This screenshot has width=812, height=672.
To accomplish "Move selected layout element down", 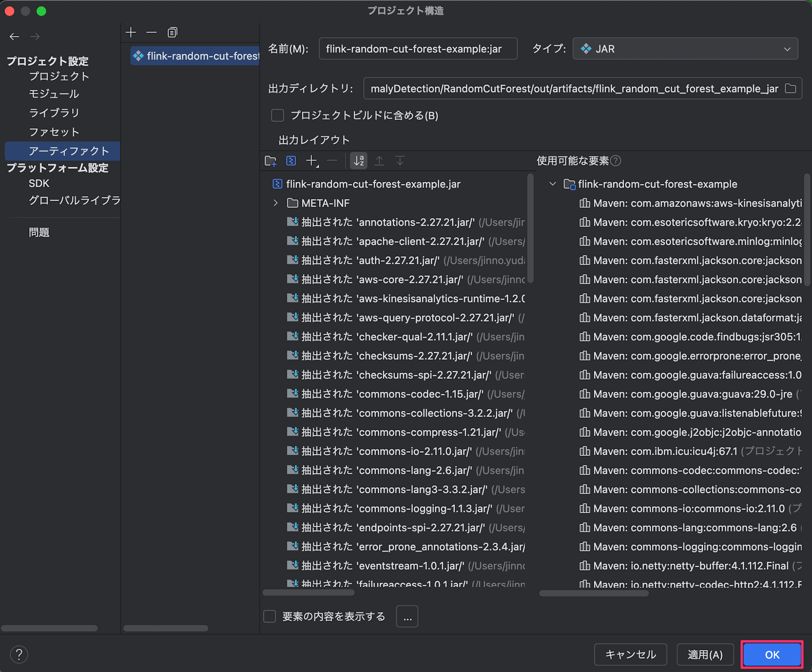I will [x=400, y=161].
